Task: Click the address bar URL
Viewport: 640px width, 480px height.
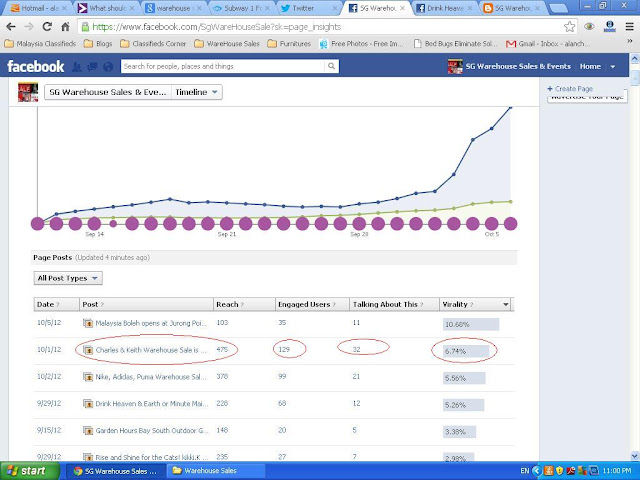Action: pyautogui.click(x=216, y=27)
